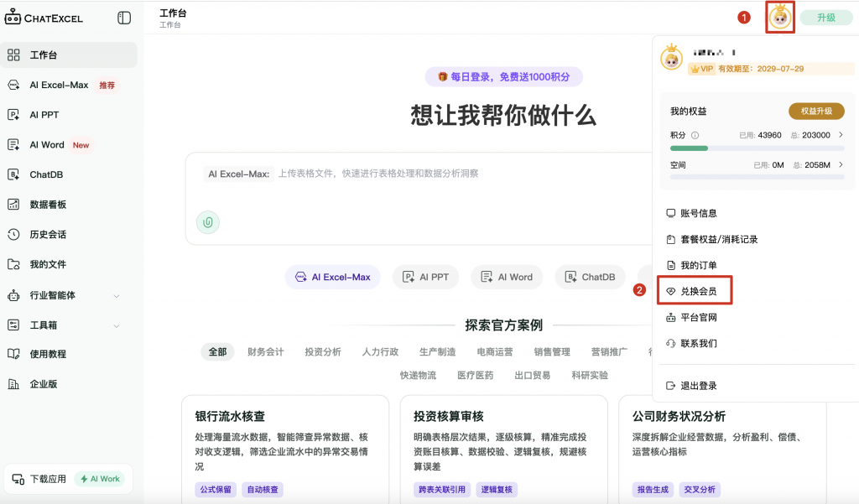The width and height of the screenshot is (859, 504).
Task: Filter cases by 投资分析
Action: pyautogui.click(x=323, y=351)
